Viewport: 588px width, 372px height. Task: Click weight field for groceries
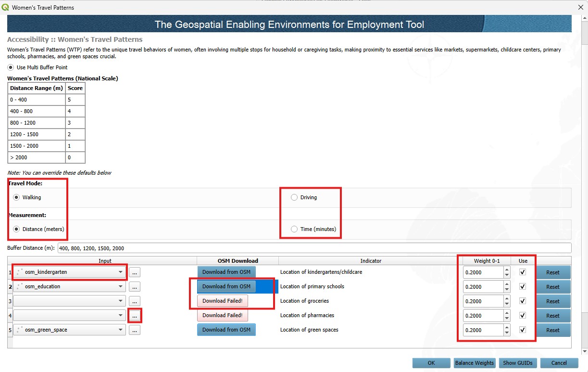pos(482,301)
